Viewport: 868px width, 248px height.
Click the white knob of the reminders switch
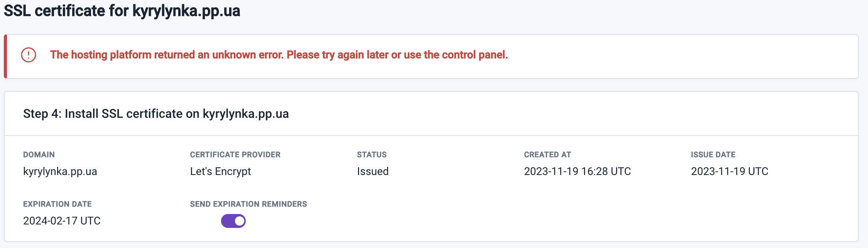point(240,221)
